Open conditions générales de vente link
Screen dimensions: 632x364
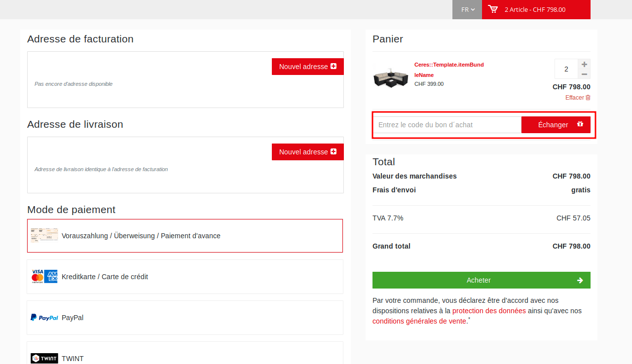coord(419,321)
